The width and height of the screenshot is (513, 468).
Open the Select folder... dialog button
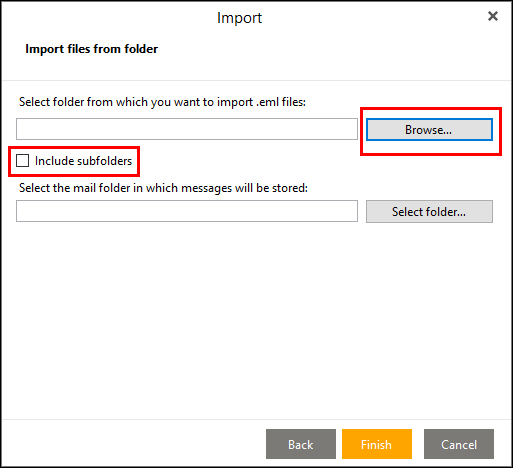click(x=429, y=212)
